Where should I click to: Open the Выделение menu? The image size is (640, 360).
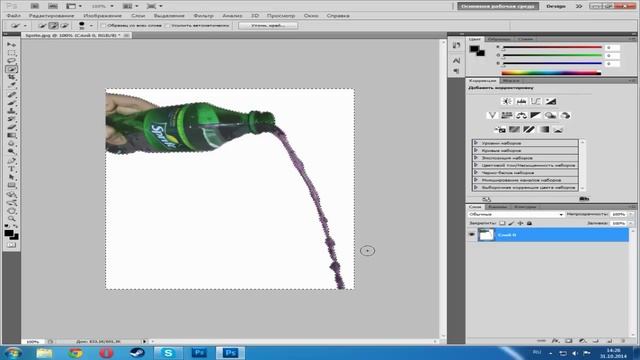click(169, 16)
